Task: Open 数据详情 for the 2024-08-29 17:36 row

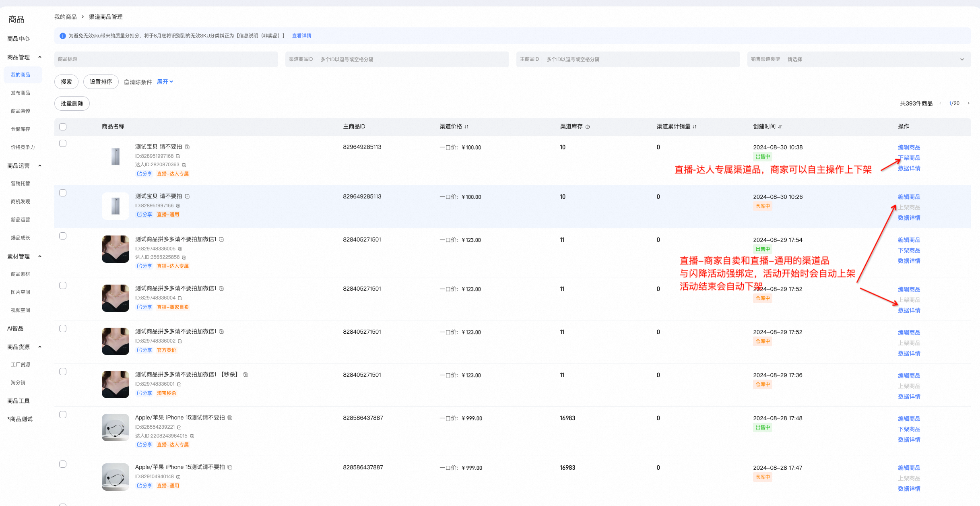Action: click(909, 397)
